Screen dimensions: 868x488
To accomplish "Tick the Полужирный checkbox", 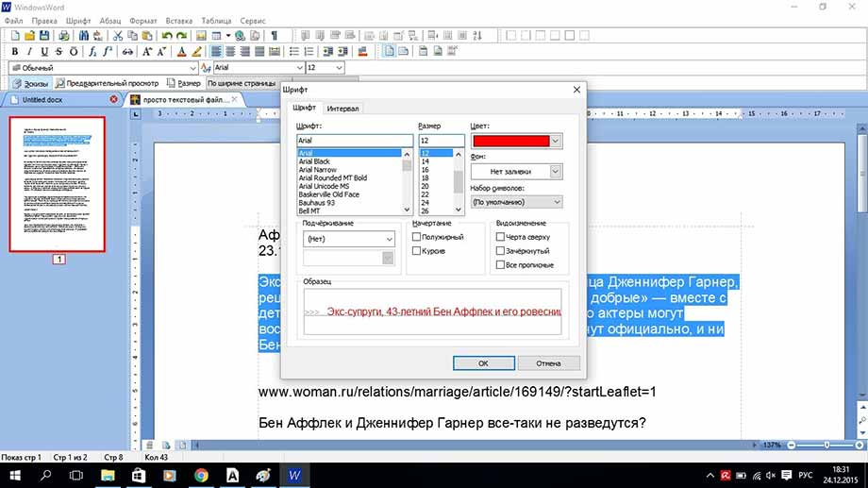I will click(x=416, y=237).
